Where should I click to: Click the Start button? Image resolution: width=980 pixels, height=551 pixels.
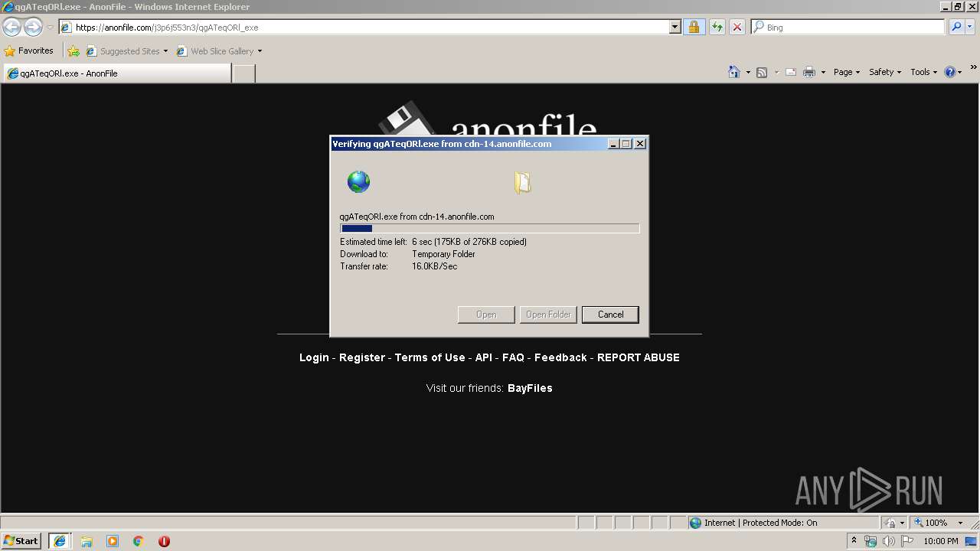coord(21,541)
